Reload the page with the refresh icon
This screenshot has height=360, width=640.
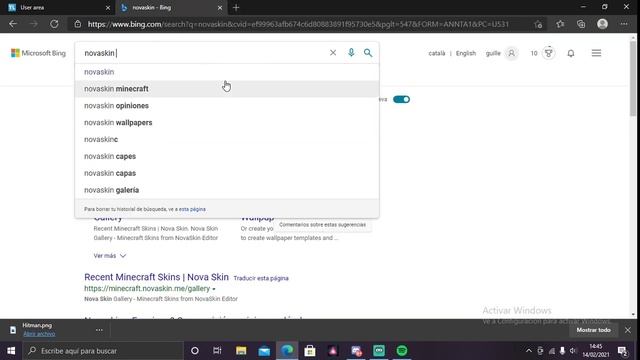(54, 24)
